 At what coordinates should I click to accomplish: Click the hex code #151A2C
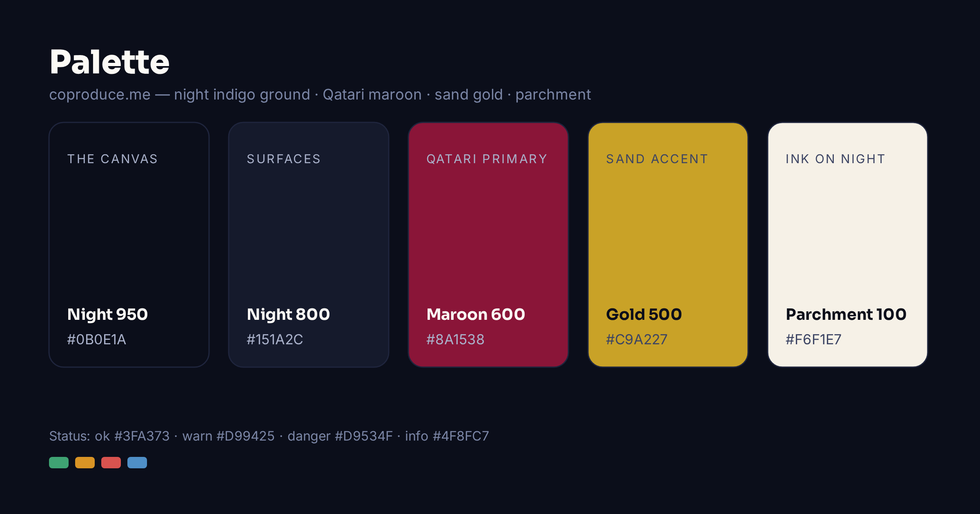[x=275, y=339]
